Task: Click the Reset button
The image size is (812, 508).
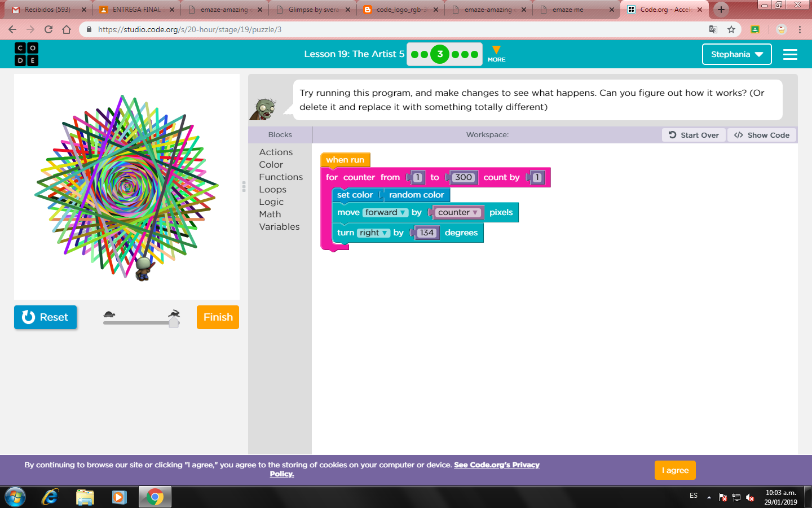Action: [45, 317]
